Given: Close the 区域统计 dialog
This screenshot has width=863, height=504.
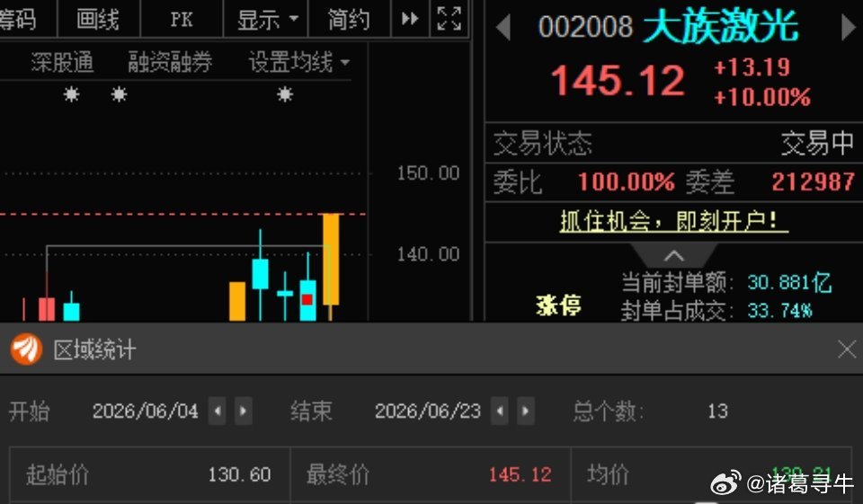Looking at the screenshot, I should tap(847, 349).
